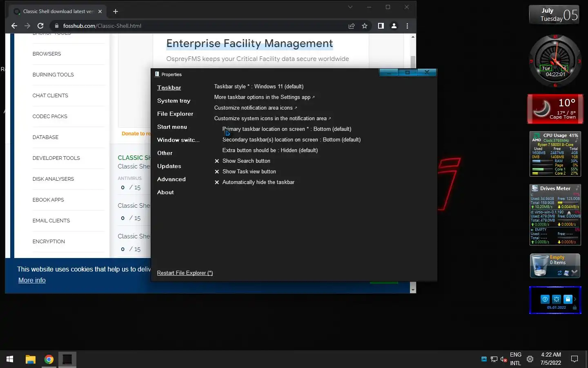Click the lock icon in blue gadget
588x368 pixels.
pyautogui.click(x=568, y=299)
